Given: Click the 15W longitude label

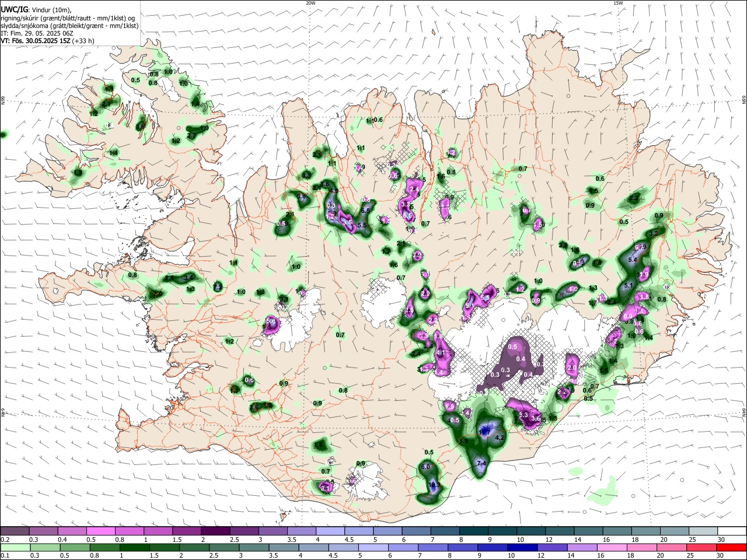Looking at the screenshot, I should pyautogui.click(x=617, y=3).
